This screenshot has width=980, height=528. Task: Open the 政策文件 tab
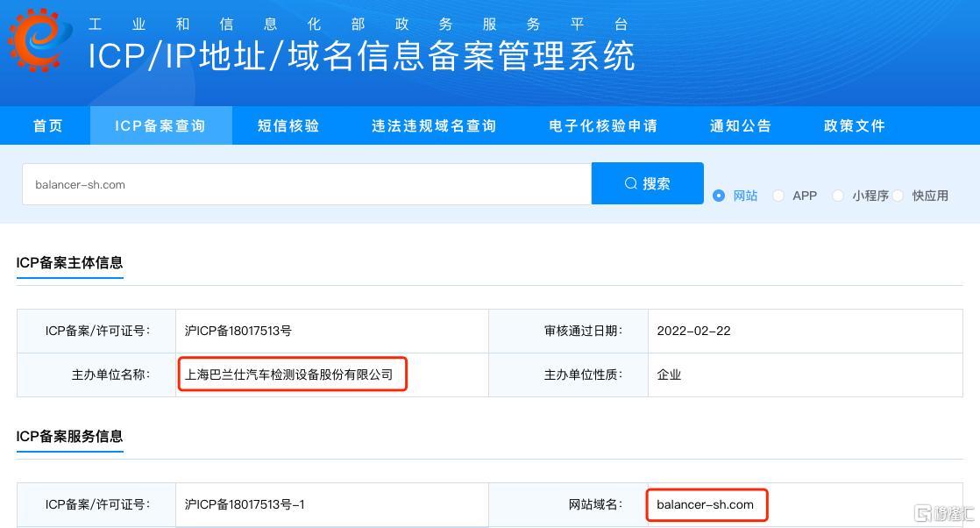pyautogui.click(x=855, y=125)
